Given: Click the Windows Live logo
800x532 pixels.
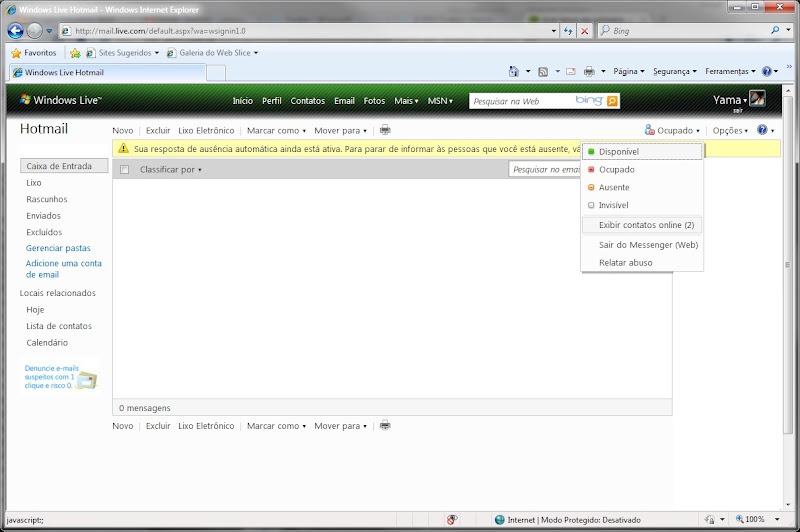Looking at the screenshot, I should click(61, 100).
